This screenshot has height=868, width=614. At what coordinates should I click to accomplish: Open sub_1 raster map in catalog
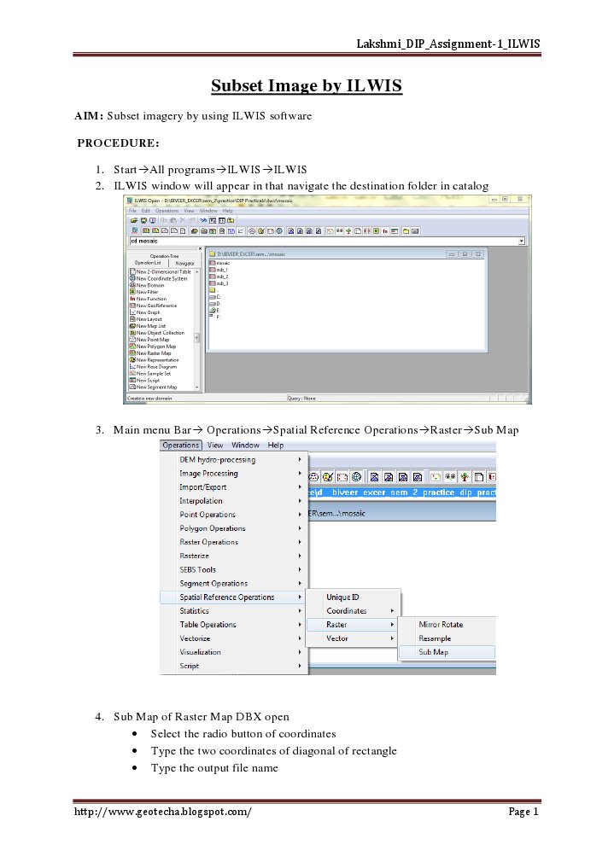point(219,270)
